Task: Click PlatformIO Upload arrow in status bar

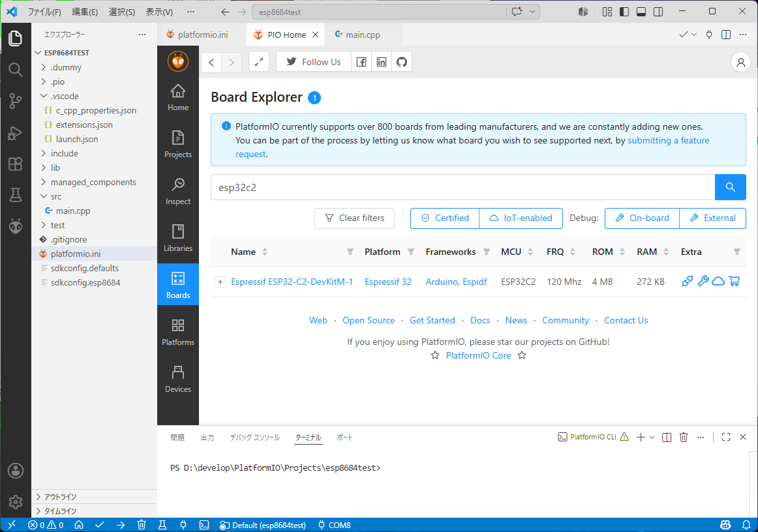Action: click(121, 525)
